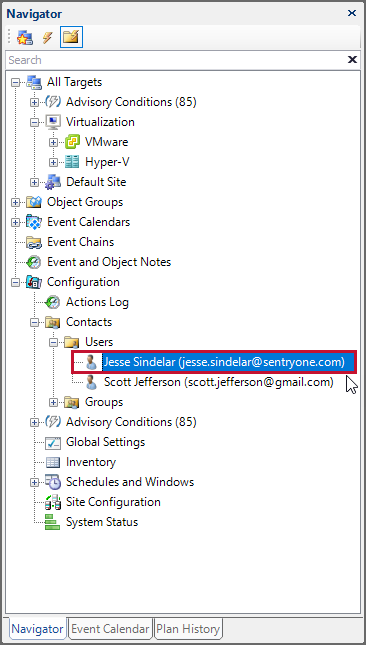Expand the Event Calendars node
The height and width of the screenshot is (645, 366).
[16, 223]
